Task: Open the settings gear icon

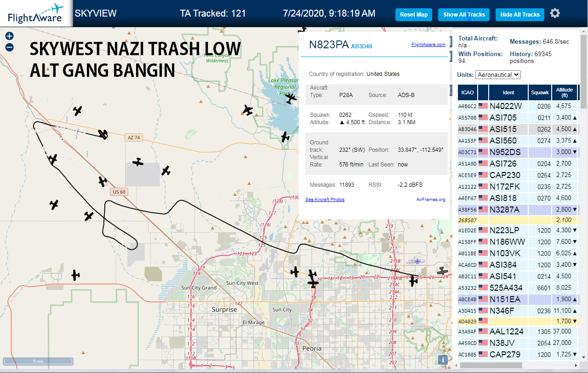Action: (555, 13)
